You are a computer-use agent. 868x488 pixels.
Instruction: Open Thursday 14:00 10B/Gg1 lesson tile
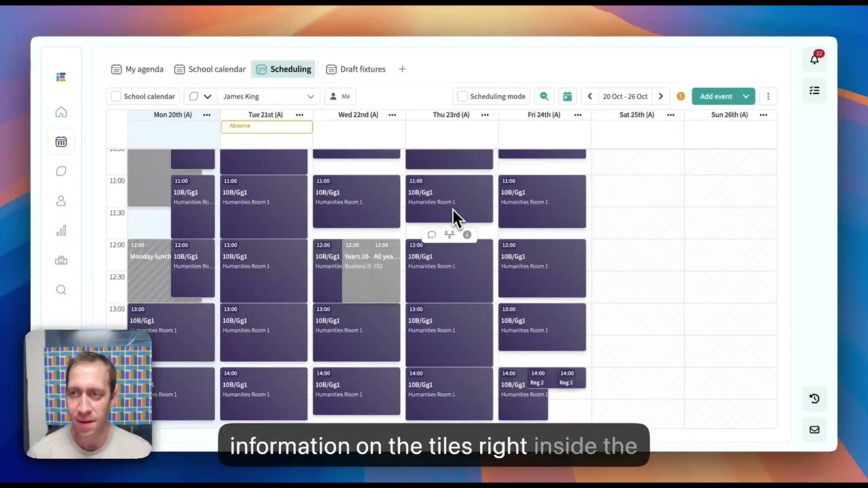[x=449, y=394]
